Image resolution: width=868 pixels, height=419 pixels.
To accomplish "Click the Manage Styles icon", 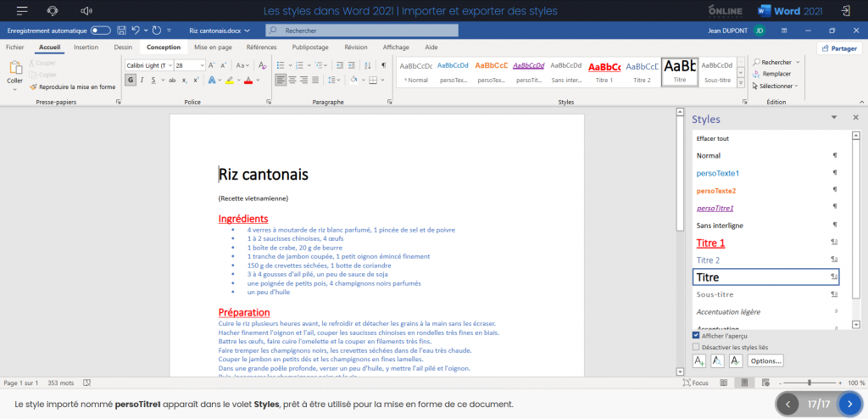I will [x=735, y=360].
